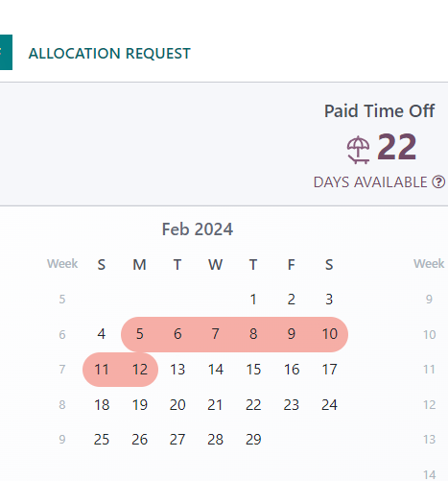Select the Paid Time Off card
Image resolution: width=448 pixels, height=481 pixels.
pyautogui.click(x=379, y=146)
